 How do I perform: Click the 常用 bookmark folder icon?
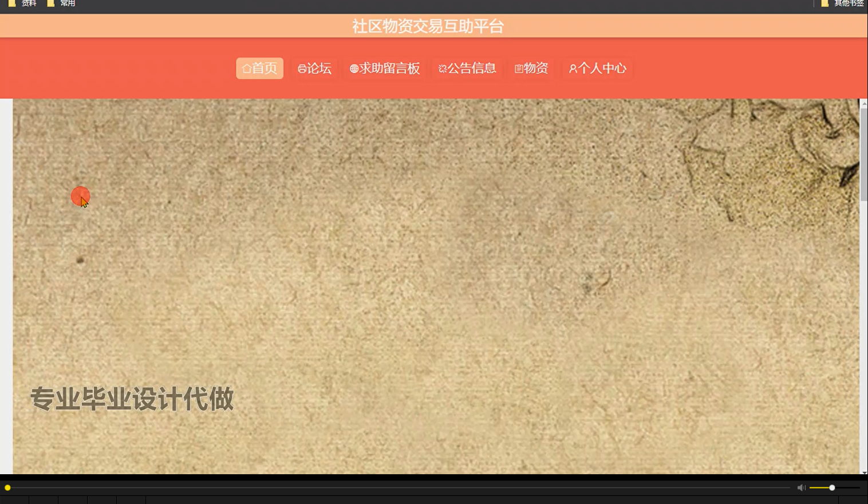point(51,3)
